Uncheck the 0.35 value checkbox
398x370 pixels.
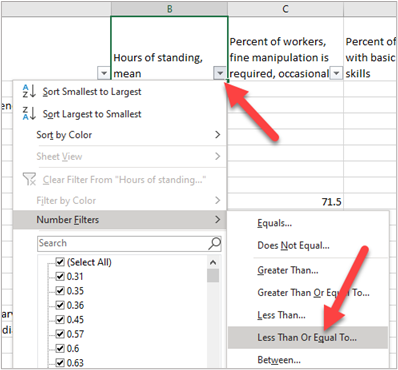(x=60, y=291)
